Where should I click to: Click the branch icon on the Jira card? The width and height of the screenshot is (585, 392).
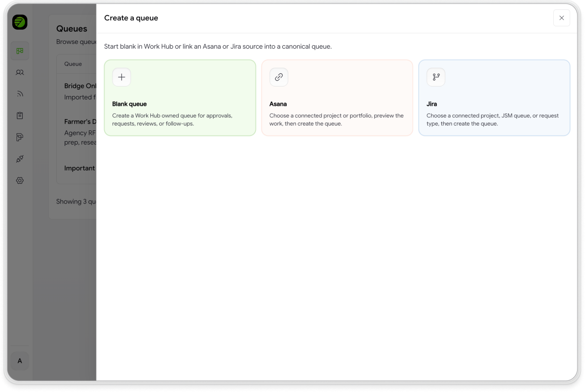(x=436, y=77)
